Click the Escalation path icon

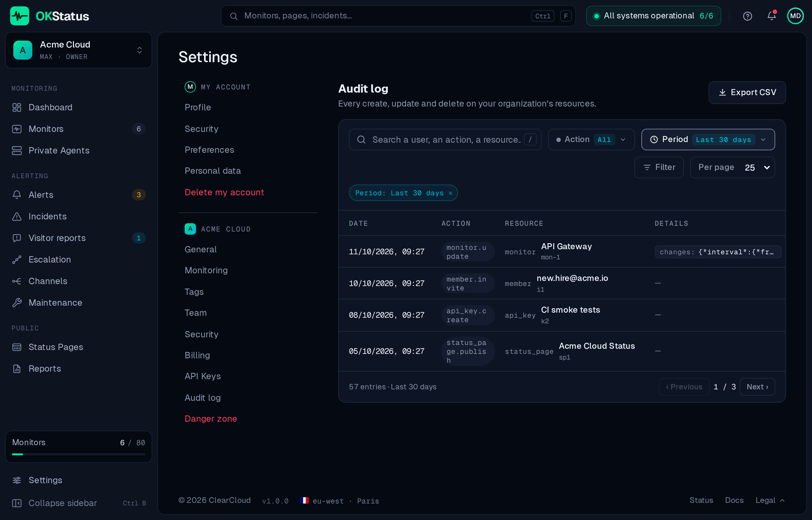(16, 260)
